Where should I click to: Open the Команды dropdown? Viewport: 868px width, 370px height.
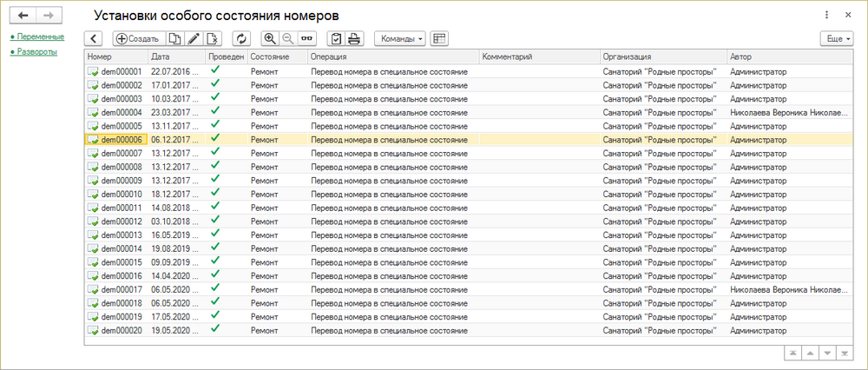[399, 39]
